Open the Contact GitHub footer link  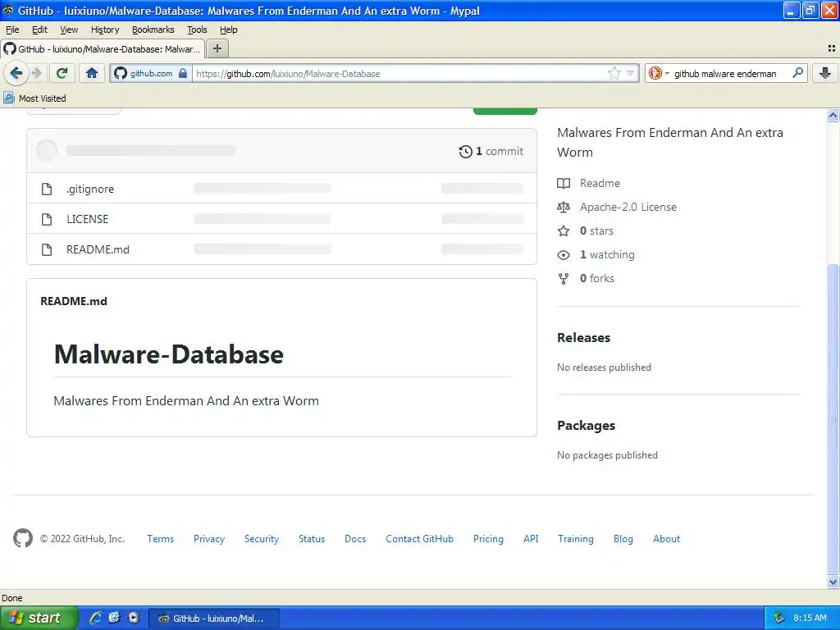419,539
